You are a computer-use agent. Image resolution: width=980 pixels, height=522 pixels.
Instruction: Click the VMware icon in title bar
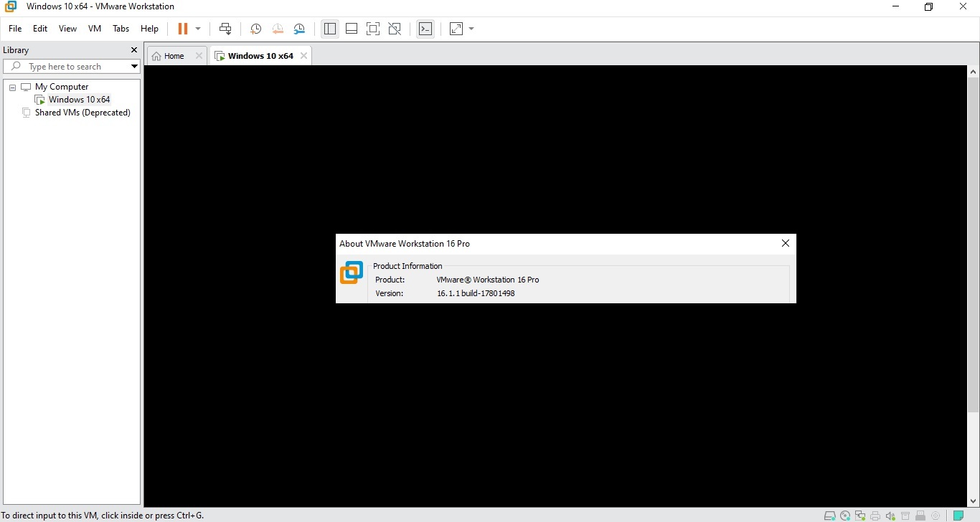pyautogui.click(x=11, y=6)
